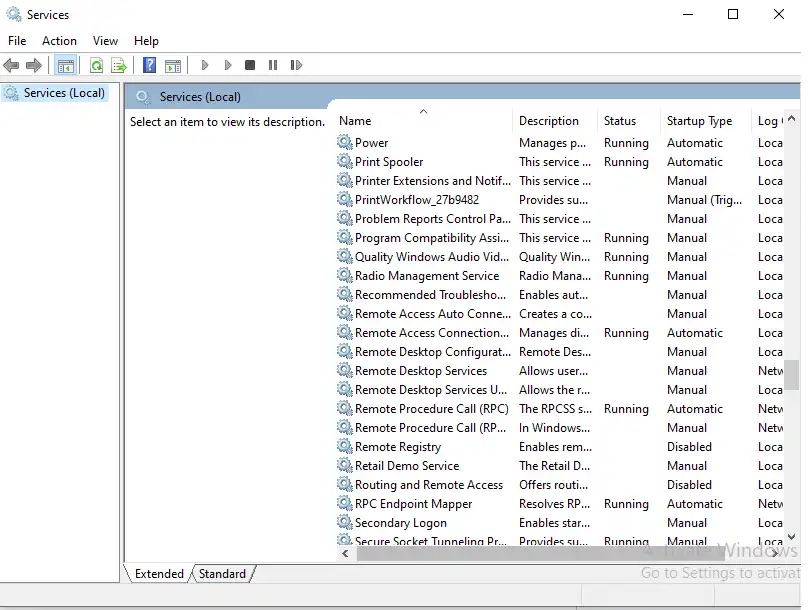This screenshot has height=610, width=808.
Task: Click the Start Service play icon
Action: 205,65
